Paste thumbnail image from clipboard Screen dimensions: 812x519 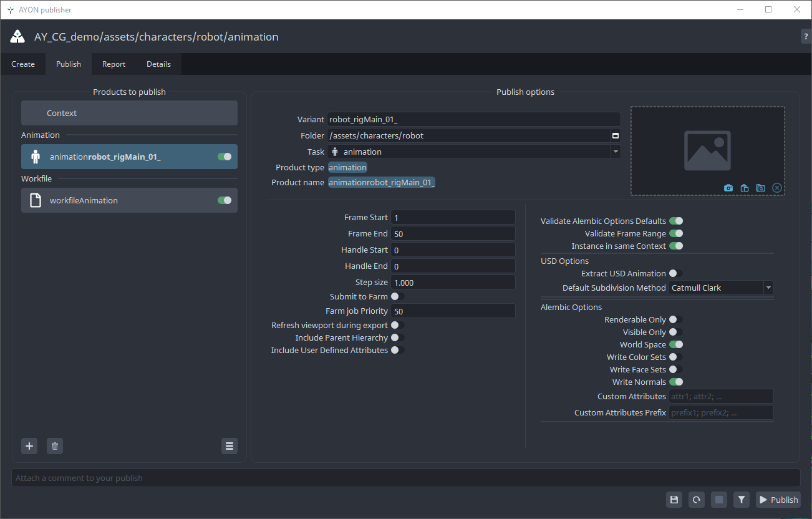click(744, 188)
